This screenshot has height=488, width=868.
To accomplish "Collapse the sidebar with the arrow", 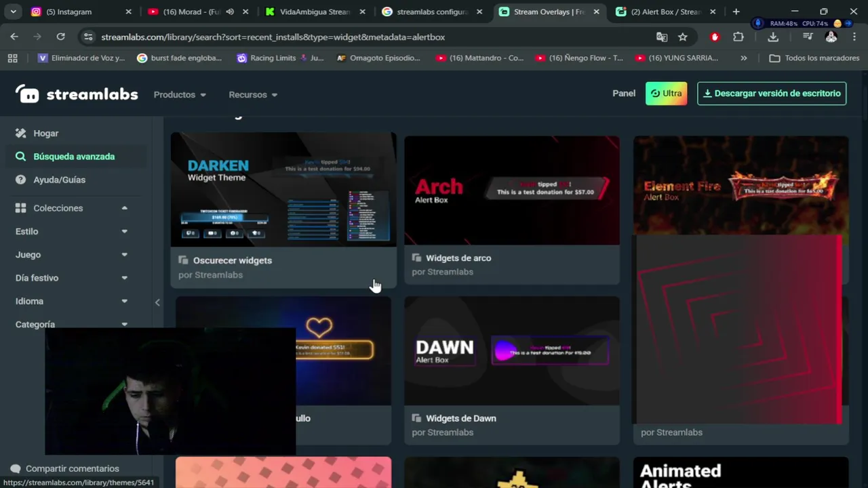I will (x=157, y=302).
